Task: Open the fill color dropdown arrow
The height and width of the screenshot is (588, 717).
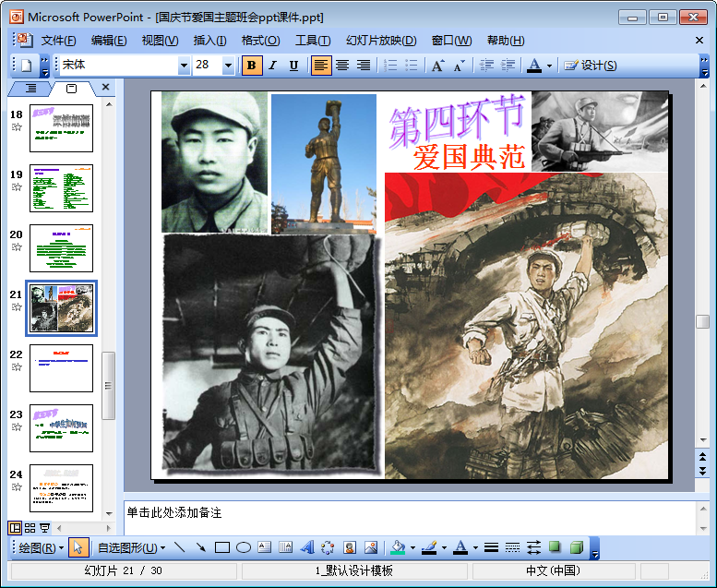Action: click(x=412, y=547)
